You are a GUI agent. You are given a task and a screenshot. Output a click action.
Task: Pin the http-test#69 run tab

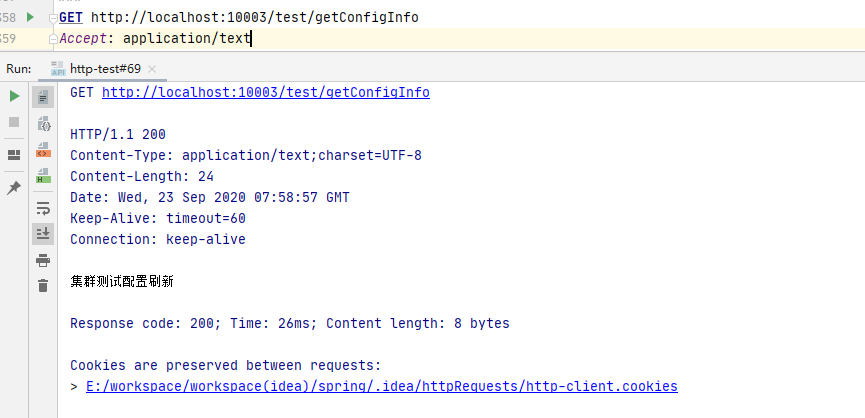[14, 187]
